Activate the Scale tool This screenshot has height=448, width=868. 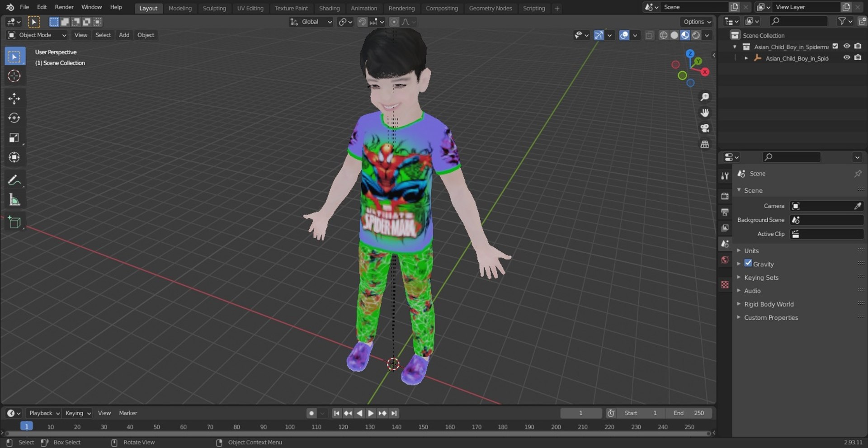point(14,138)
